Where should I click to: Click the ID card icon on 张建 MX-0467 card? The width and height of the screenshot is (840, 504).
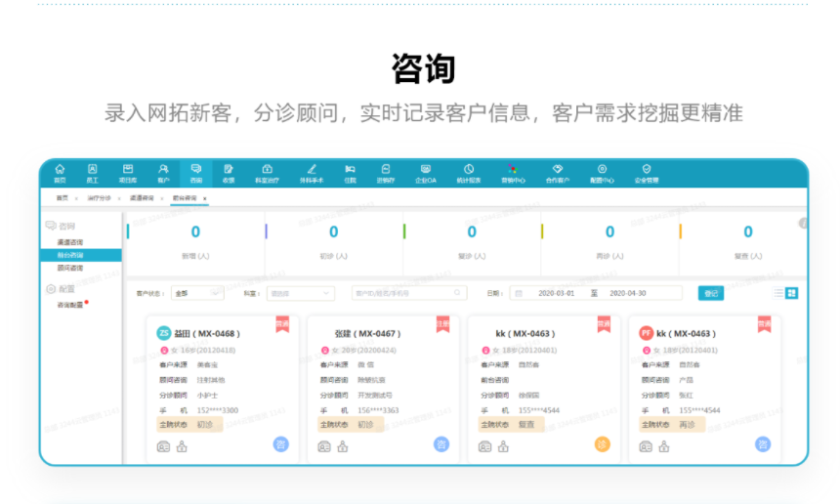tap(324, 446)
